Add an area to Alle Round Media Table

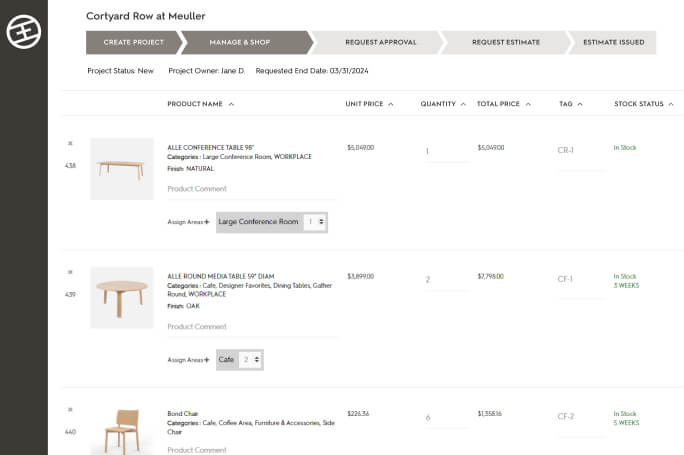(x=207, y=359)
